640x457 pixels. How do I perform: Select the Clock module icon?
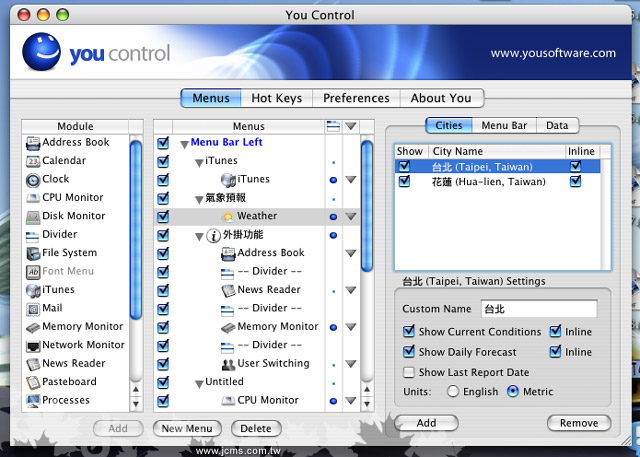tap(33, 180)
